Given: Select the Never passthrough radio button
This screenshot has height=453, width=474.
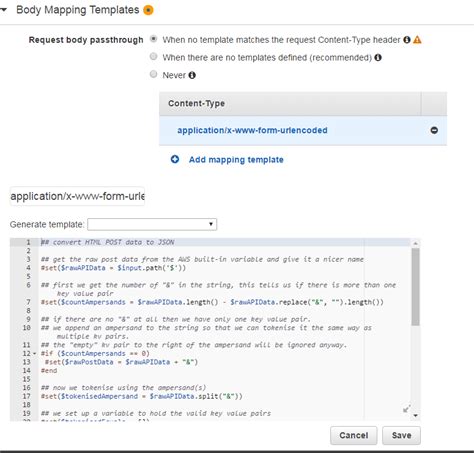Looking at the screenshot, I should click(153, 74).
